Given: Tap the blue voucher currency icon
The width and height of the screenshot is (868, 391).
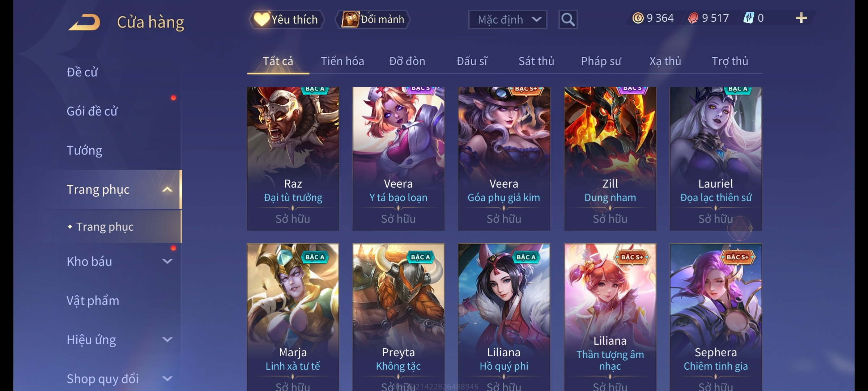Looking at the screenshot, I should [x=749, y=18].
